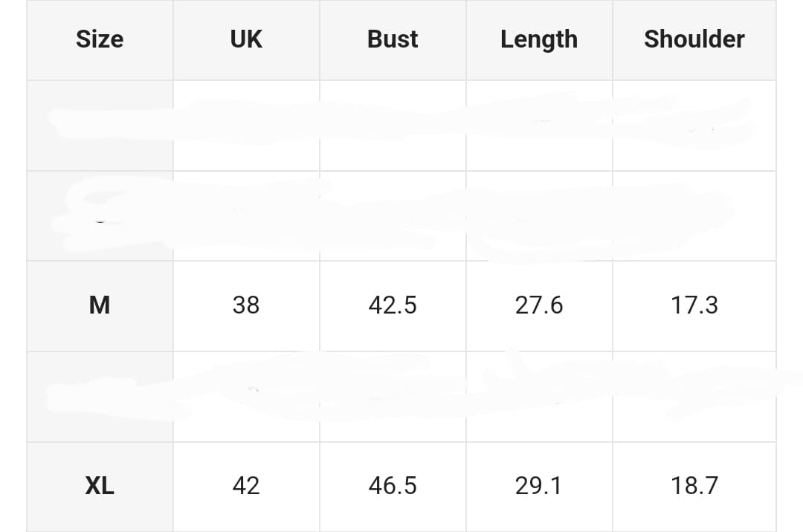803x532 pixels.
Task: Click the erased Shoulder cell above 17.3
Action: (694, 216)
